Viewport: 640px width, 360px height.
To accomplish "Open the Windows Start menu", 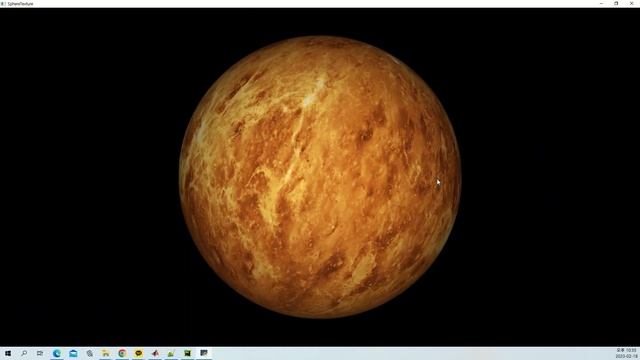I will [x=8, y=353].
